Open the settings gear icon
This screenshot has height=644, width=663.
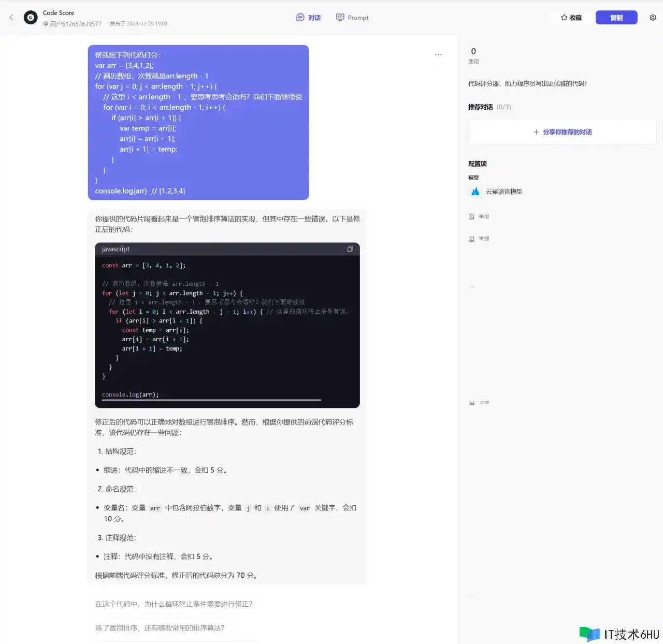click(653, 18)
